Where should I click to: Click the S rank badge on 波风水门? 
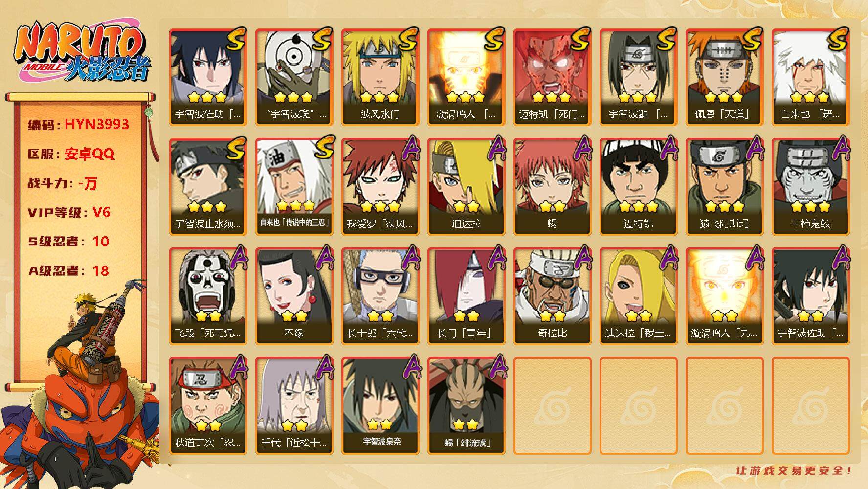[408, 39]
